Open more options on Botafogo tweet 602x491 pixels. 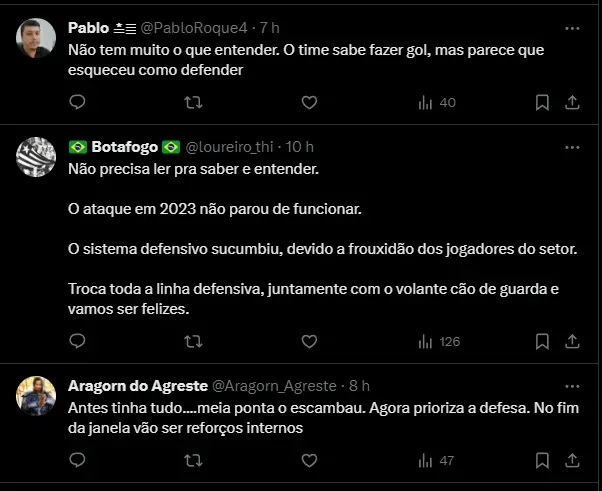[571, 147]
